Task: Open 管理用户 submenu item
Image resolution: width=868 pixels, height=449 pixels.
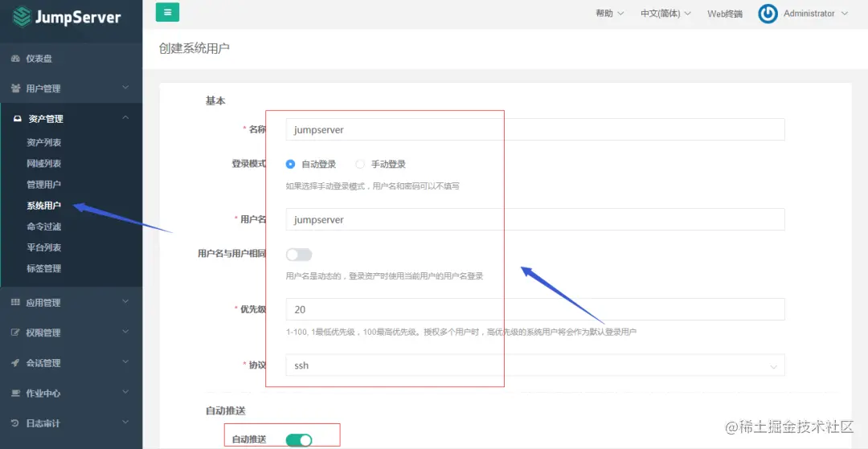Action: click(x=43, y=185)
